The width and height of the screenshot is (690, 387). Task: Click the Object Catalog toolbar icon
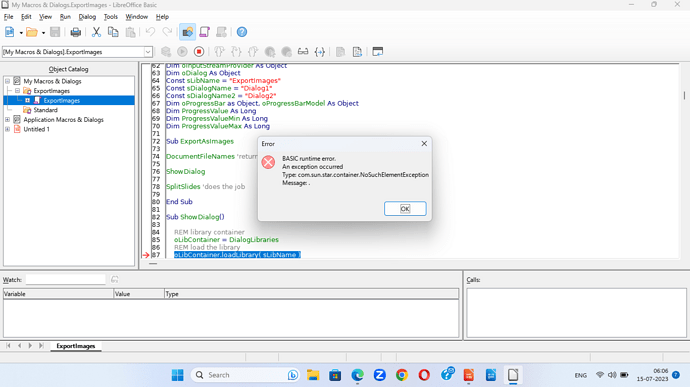coord(187,32)
